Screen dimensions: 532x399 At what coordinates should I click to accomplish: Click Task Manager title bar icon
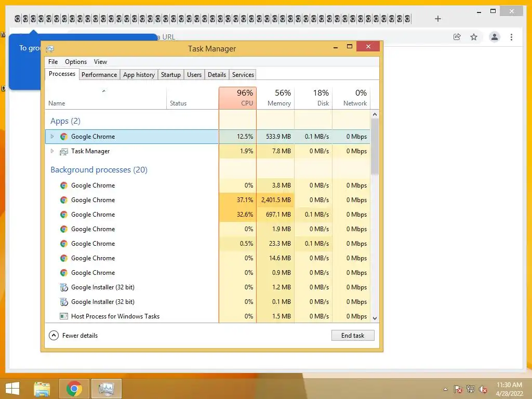[50, 49]
